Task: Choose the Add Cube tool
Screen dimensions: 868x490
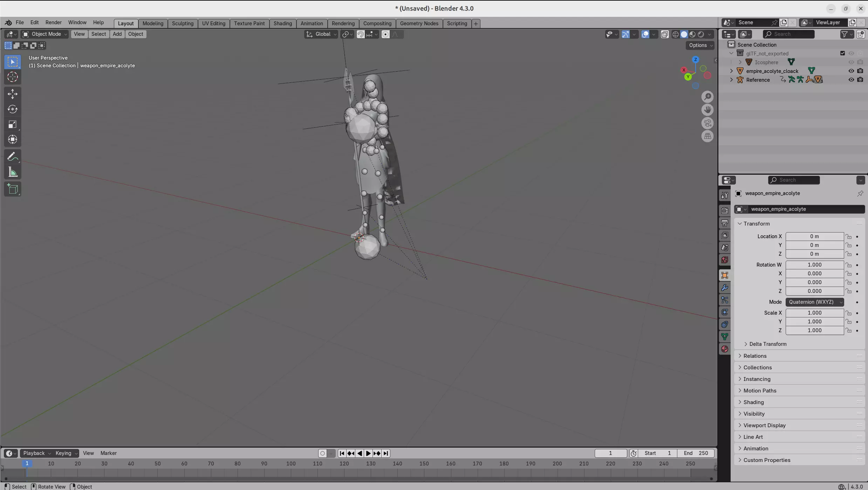Action: click(x=13, y=189)
